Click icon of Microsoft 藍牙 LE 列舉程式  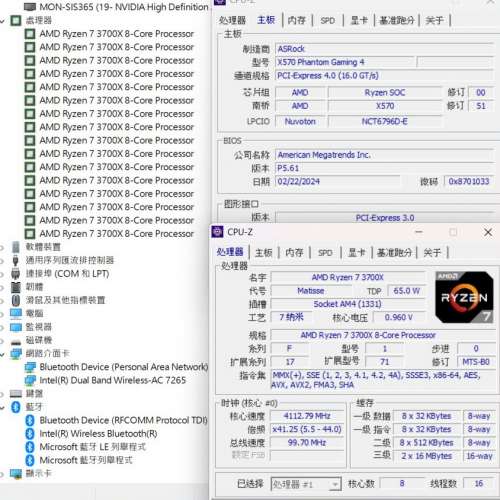click(30, 447)
